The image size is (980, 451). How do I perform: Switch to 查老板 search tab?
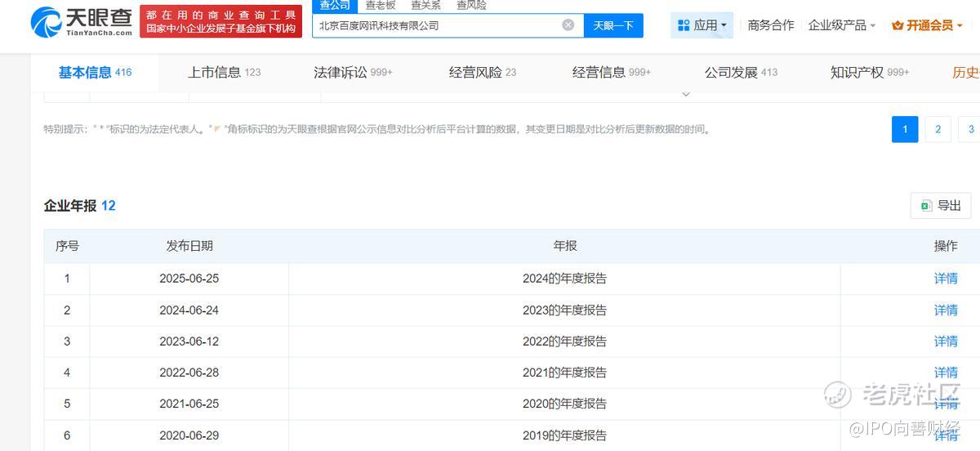381,6
